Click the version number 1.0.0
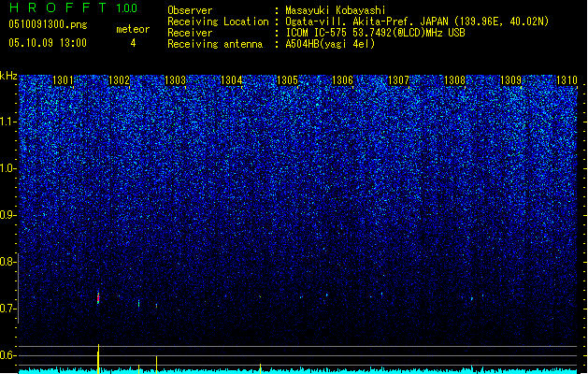Screen dimensions: 588x374 tap(127, 8)
